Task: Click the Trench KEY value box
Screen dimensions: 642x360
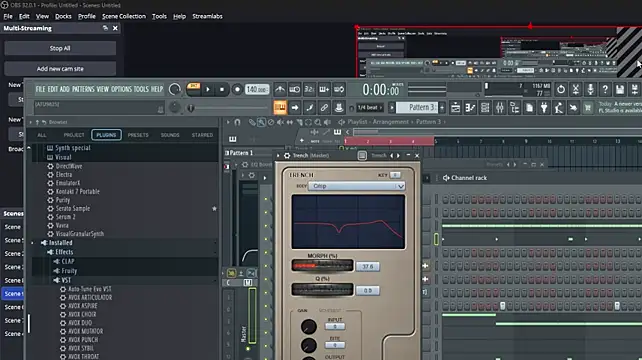Action: 395,175
